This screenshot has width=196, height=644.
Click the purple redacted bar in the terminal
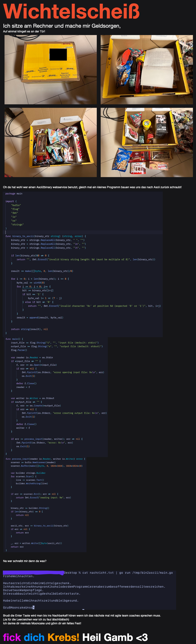pos(33,572)
